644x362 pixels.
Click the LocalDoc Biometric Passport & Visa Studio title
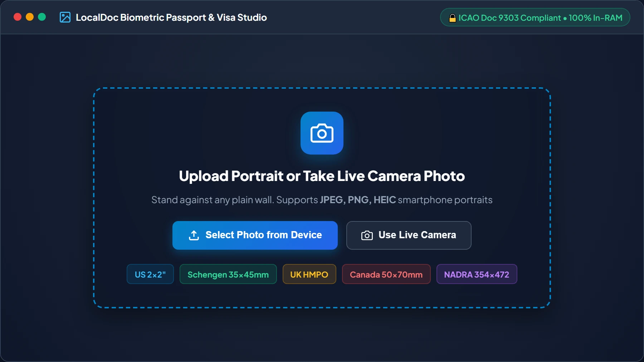[x=171, y=18]
